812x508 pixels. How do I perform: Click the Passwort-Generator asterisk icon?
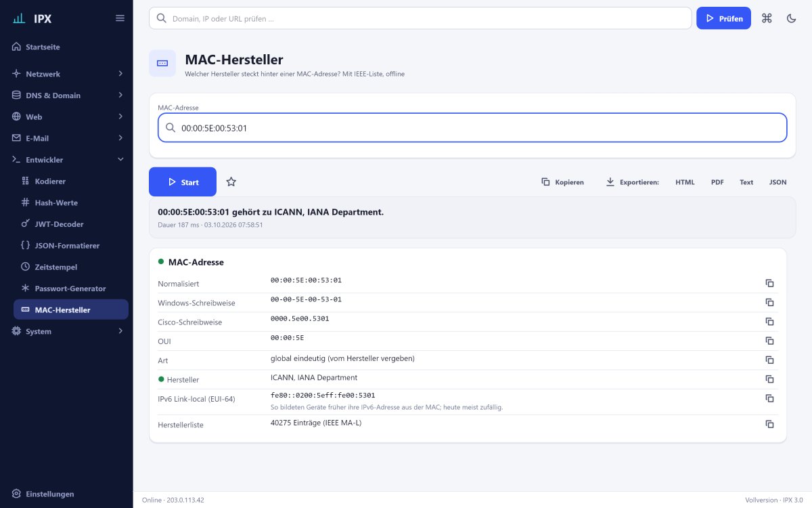pos(26,288)
